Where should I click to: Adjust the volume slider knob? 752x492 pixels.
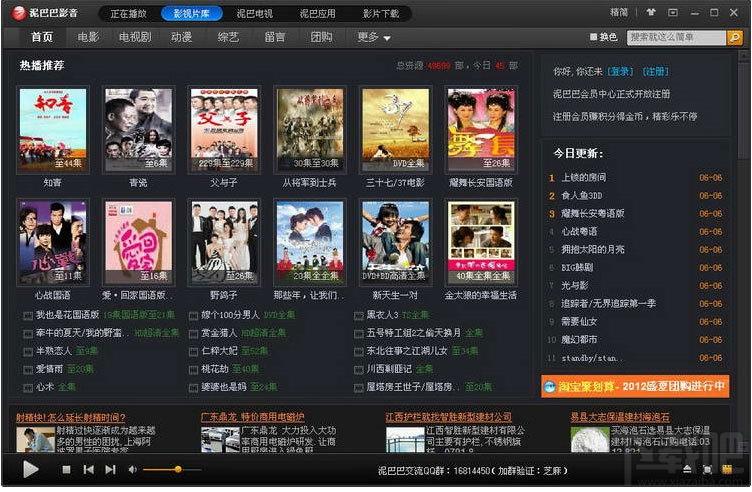pyautogui.click(x=178, y=469)
